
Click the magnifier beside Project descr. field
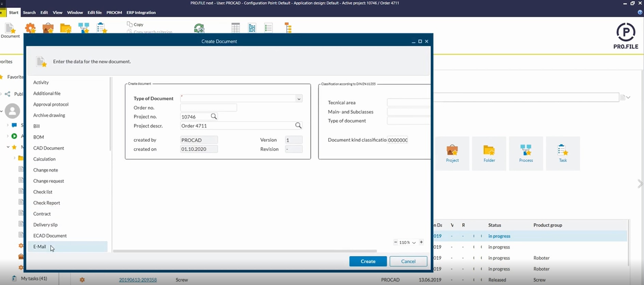point(298,126)
